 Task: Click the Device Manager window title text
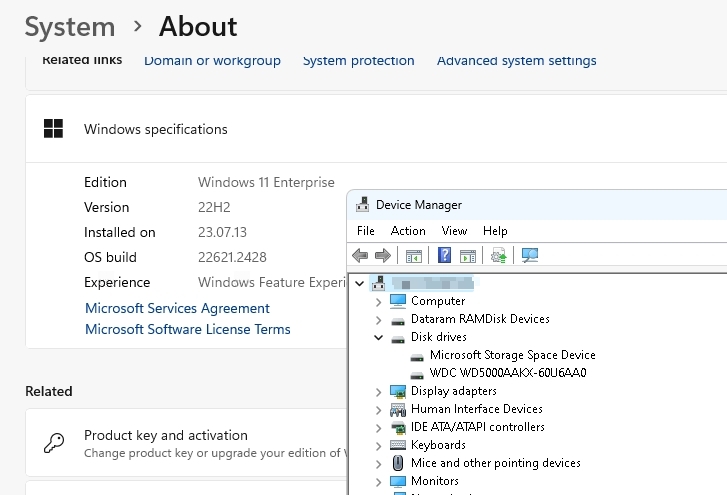[x=419, y=205]
